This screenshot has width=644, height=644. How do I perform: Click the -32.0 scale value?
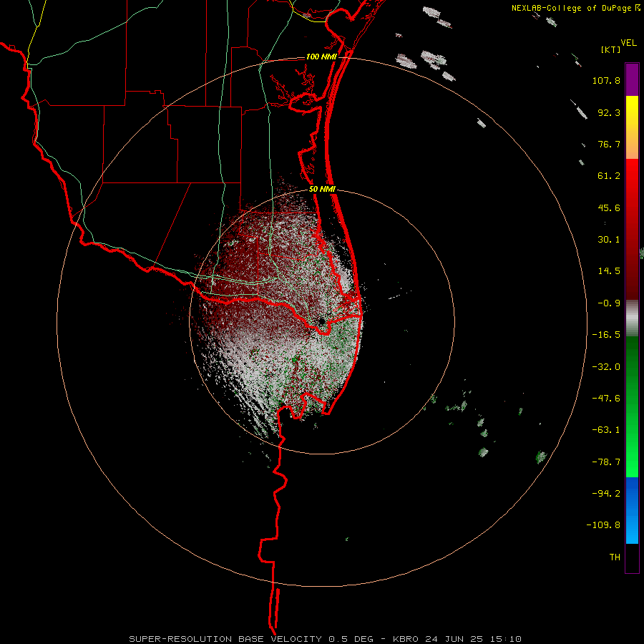[x=606, y=367]
